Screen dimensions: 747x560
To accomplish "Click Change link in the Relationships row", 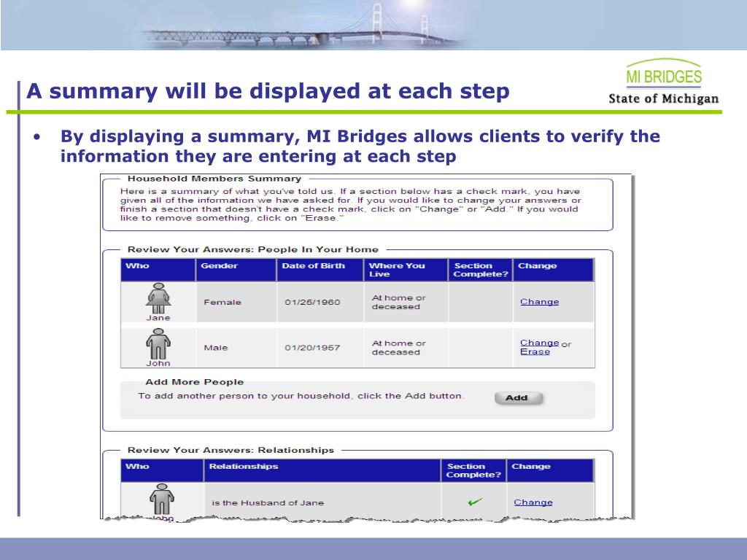I will tap(533, 502).
